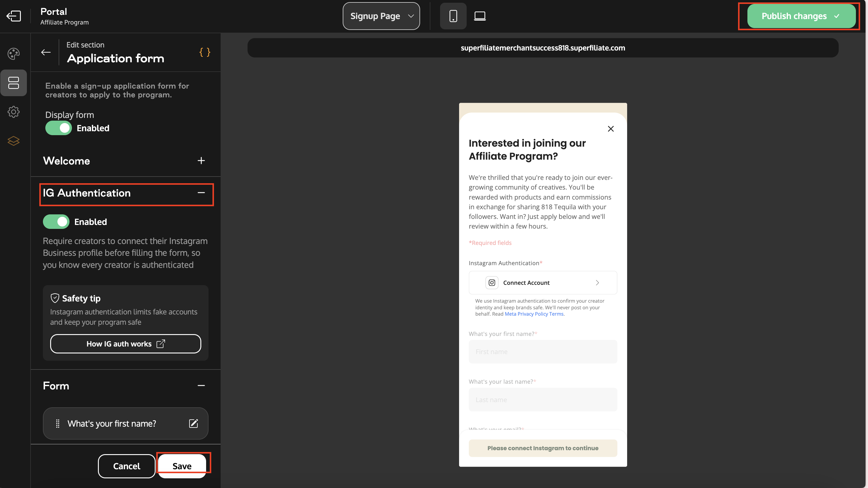Open the How IG auth works link
868x488 pixels.
(x=126, y=344)
